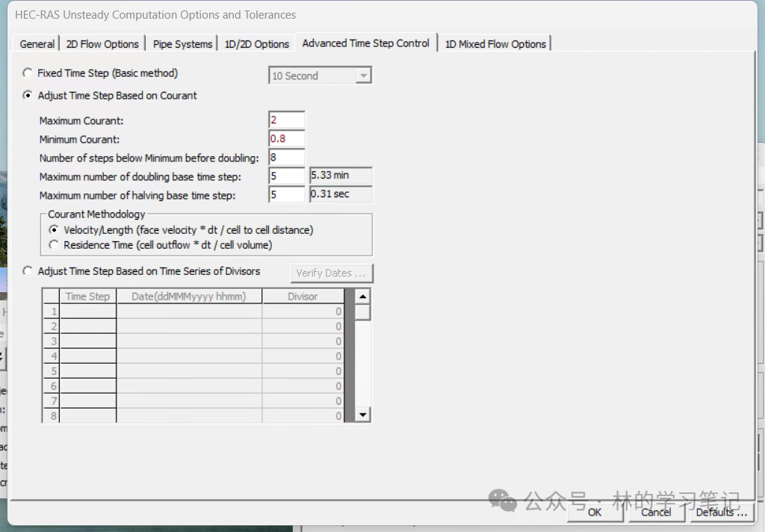The width and height of the screenshot is (765, 532).
Task: Click the Minimum Courant input field
Action: [x=287, y=139]
